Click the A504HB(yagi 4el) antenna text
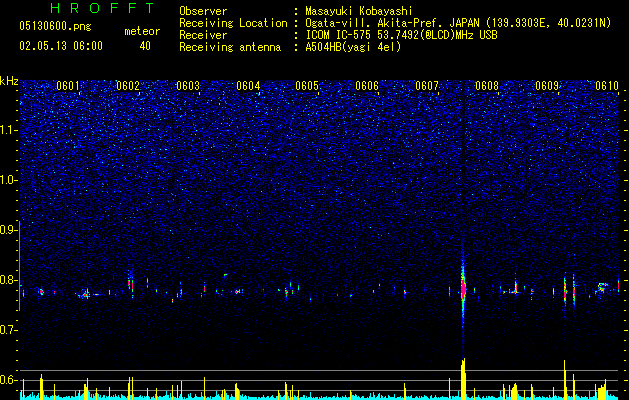 pyautogui.click(x=353, y=47)
